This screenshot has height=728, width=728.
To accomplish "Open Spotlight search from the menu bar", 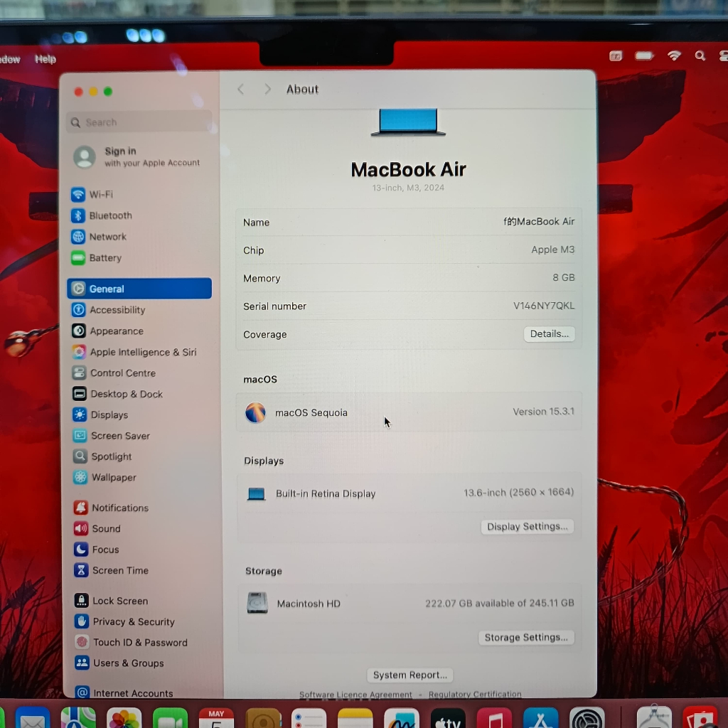I will 700,56.
